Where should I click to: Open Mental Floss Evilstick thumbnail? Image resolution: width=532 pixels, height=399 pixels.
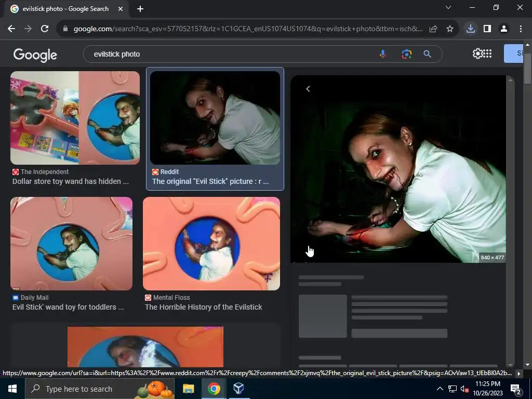point(211,244)
